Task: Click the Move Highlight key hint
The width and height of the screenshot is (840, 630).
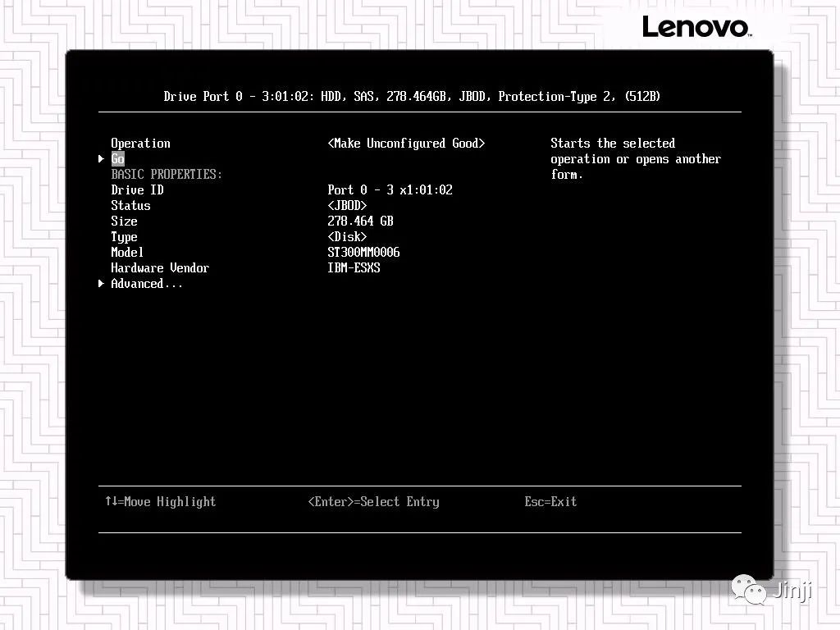Action: click(160, 501)
